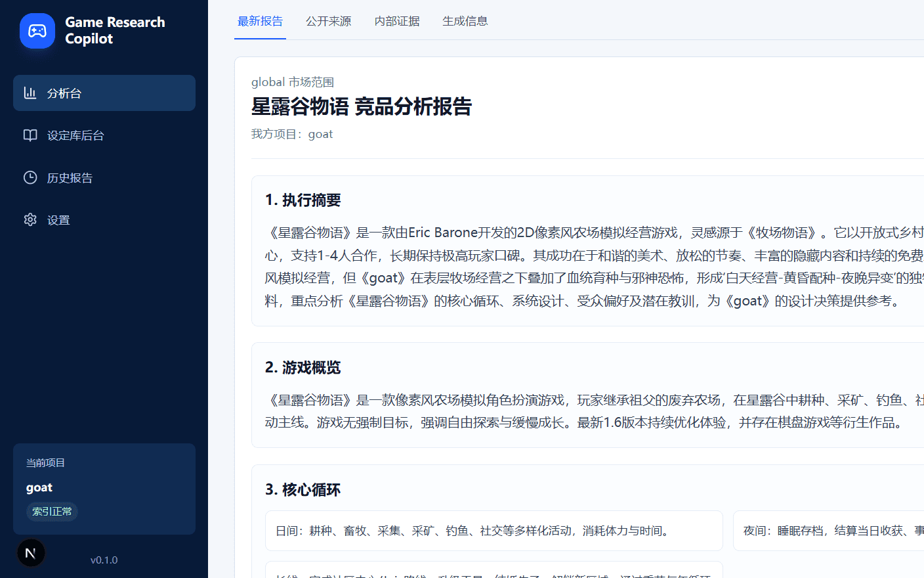
Task: Switch to the 内部证据 tab
Action: (397, 21)
